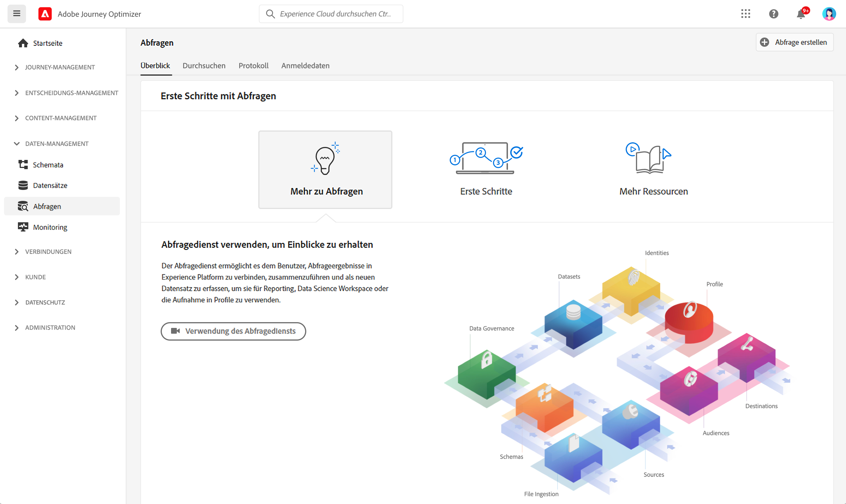Click the Experience Cloud search field
This screenshot has width=846, height=504.
click(x=335, y=14)
